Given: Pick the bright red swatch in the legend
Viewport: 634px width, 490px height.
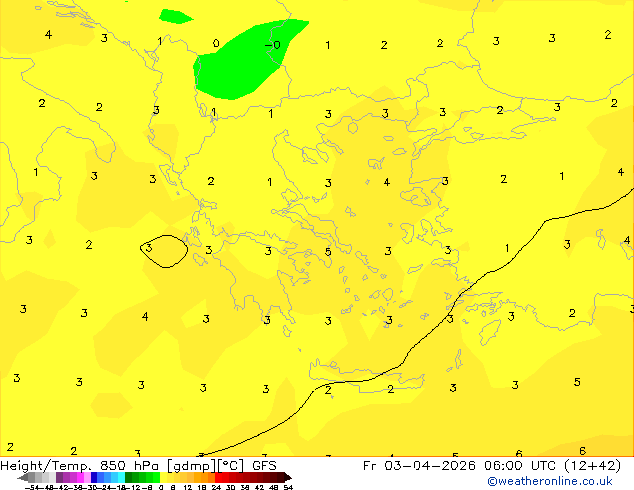Looking at the screenshot, I should (x=218, y=477).
